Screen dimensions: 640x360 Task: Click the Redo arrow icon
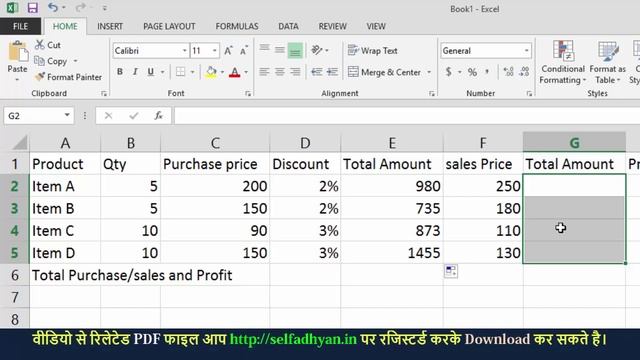80,7
